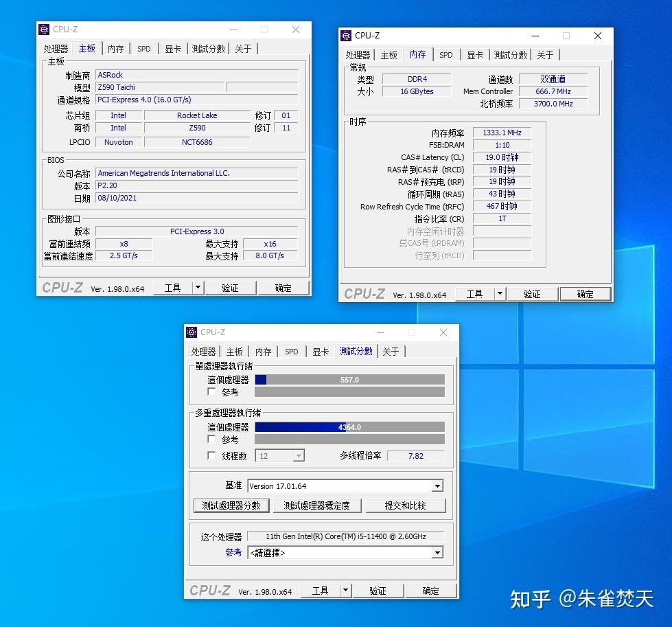Screen dimensions: 672x627
Task: Enable multi-thread 參考 reference checkbox
Action: 211,439
